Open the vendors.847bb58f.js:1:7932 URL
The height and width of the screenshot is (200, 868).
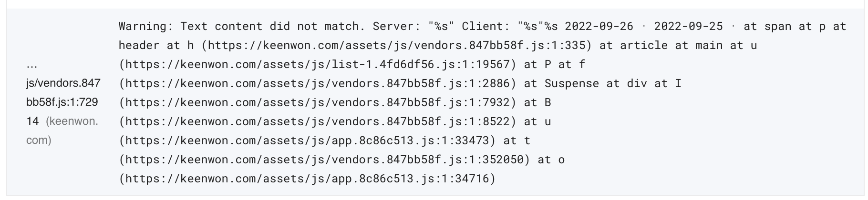point(318,102)
